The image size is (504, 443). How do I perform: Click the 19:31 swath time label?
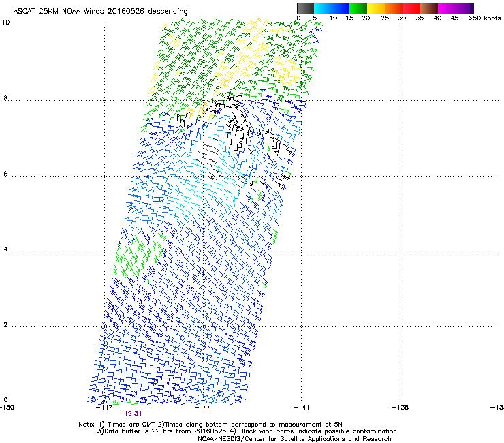[132, 413]
